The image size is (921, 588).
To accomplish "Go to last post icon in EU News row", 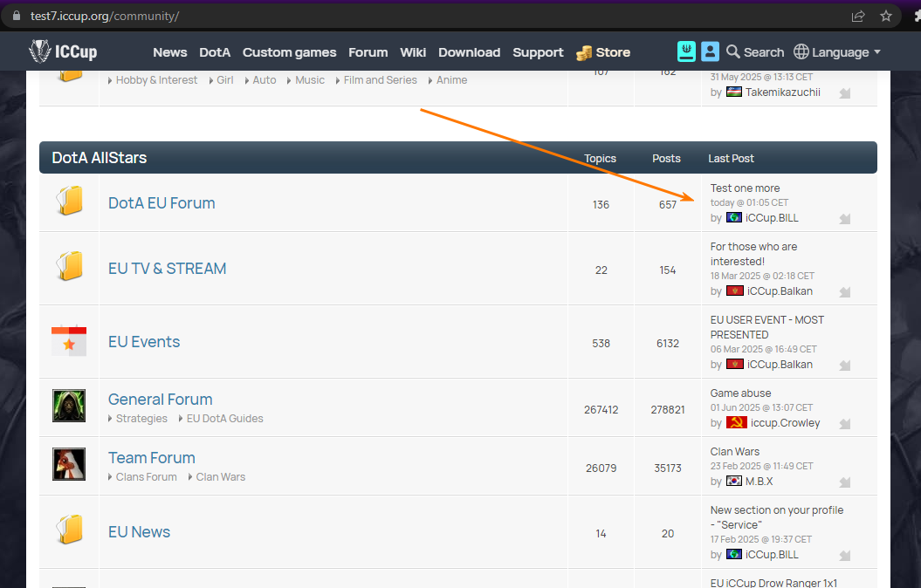I will click(845, 556).
